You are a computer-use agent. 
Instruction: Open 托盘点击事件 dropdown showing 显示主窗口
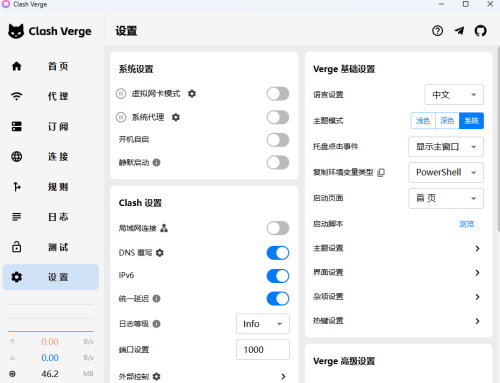pos(446,147)
